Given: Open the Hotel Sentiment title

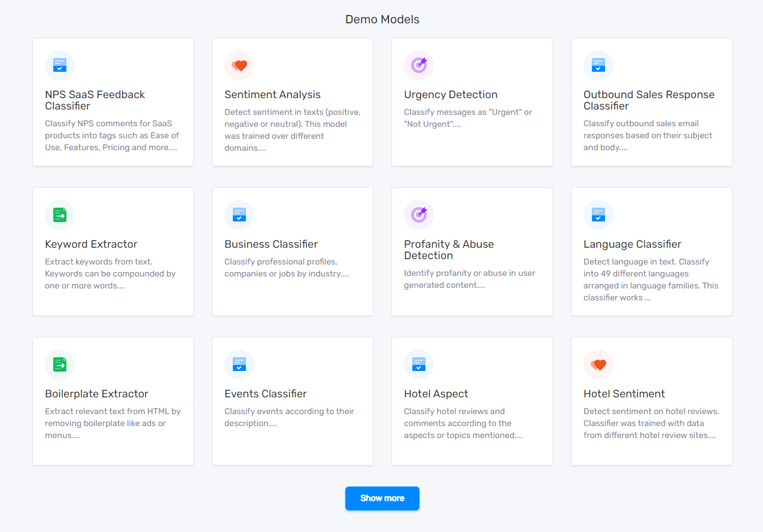Looking at the screenshot, I should pos(624,394).
